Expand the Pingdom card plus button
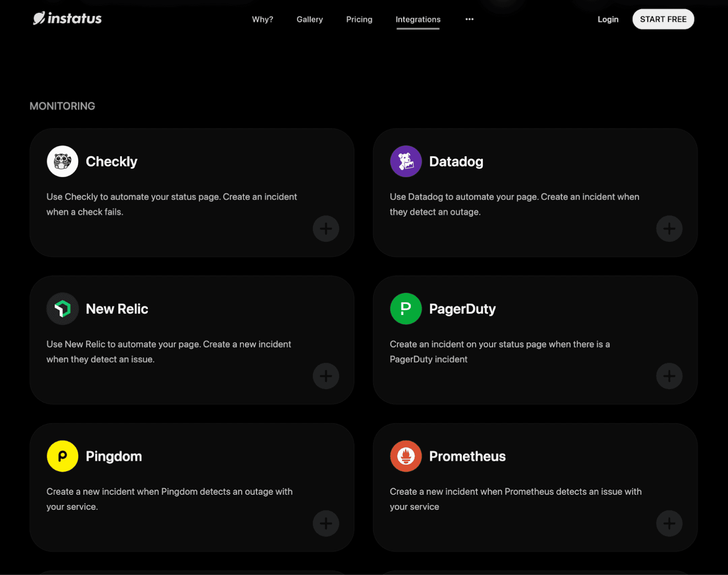This screenshot has height=575, width=728. click(326, 523)
